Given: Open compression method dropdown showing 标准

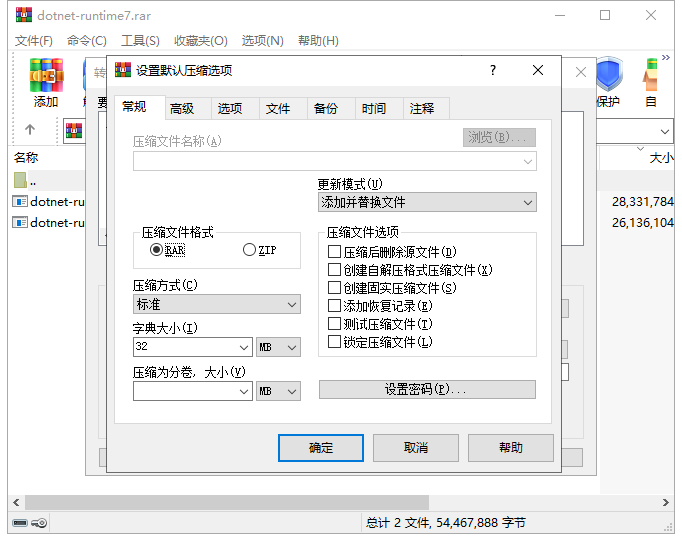Looking at the screenshot, I should coord(217,304).
